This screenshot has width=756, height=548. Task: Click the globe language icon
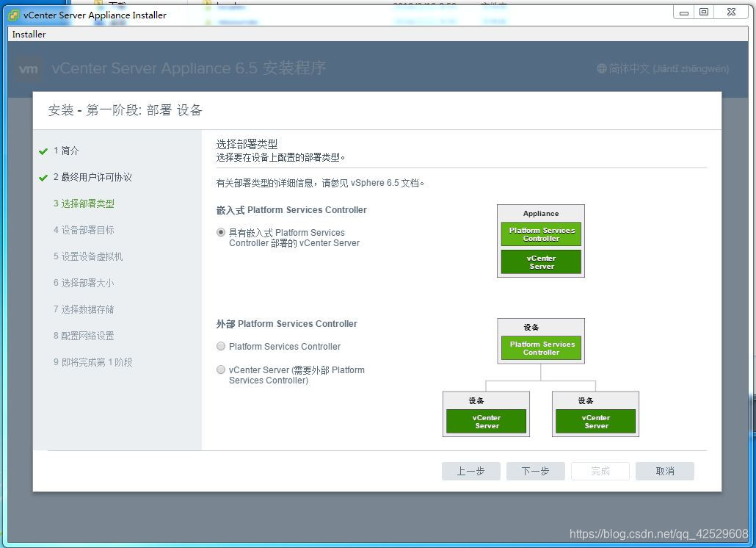point(601,68)
